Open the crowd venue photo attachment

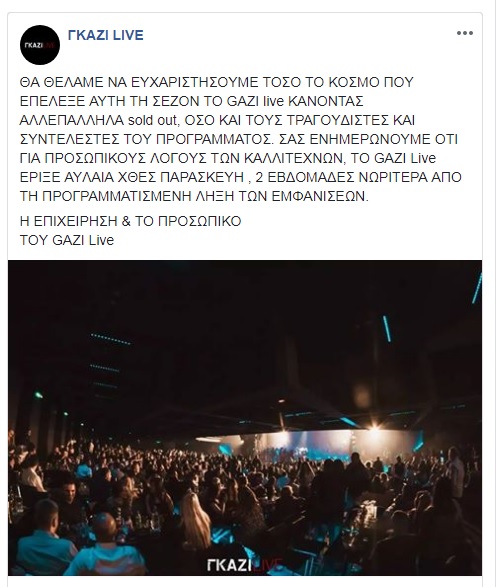tap(245, 418)
